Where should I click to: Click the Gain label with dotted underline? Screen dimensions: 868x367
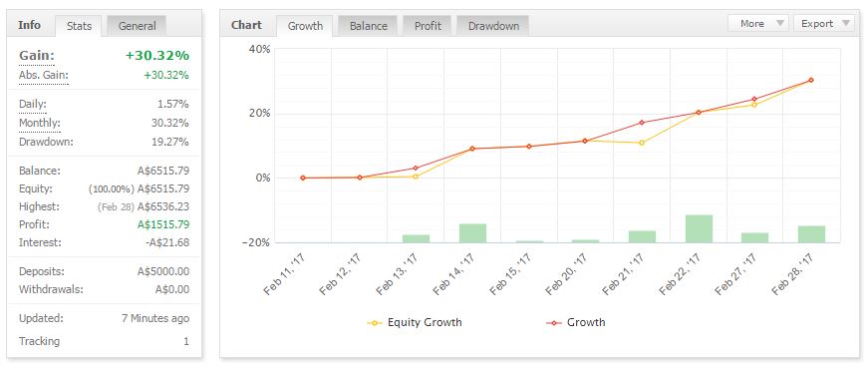coord(37,56)
